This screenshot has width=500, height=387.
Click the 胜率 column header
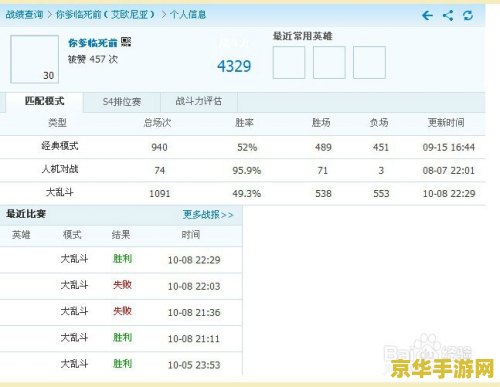tap(244, 123)
